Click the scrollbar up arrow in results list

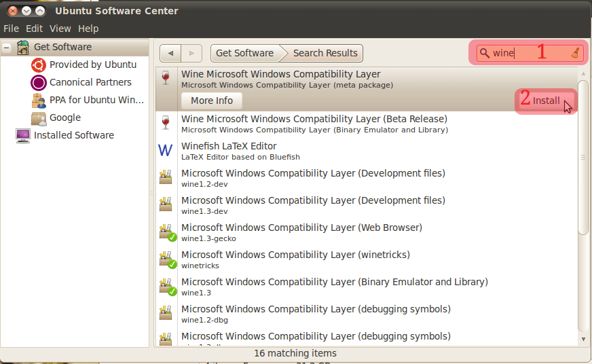point(583,73)
